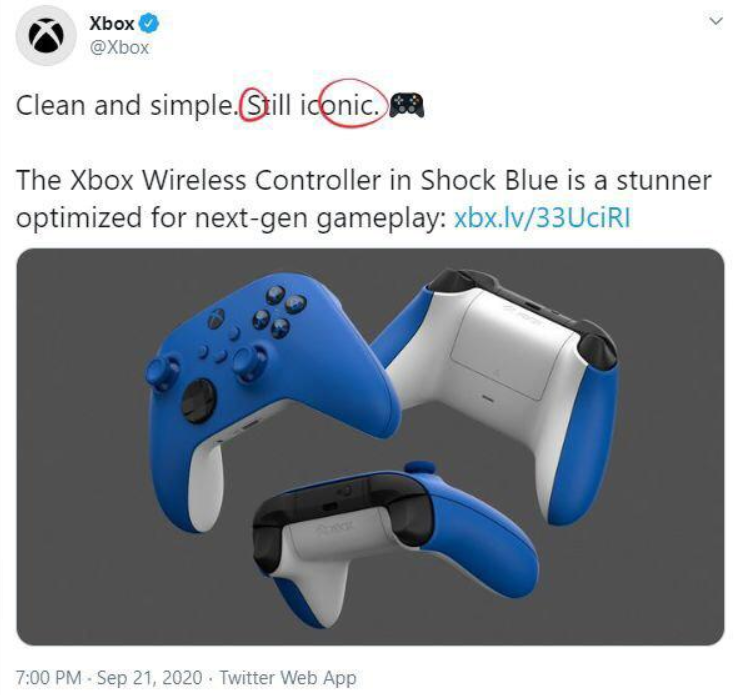Viewport: 742px width, 695px height.
Task: Open the Twitter Web App source link
Action: (288, 677)
